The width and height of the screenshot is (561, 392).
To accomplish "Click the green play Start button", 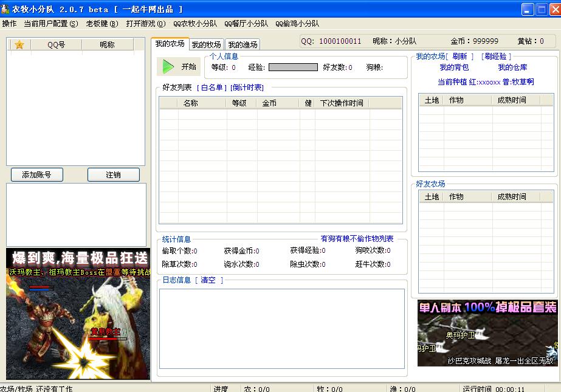I will 179,66.
